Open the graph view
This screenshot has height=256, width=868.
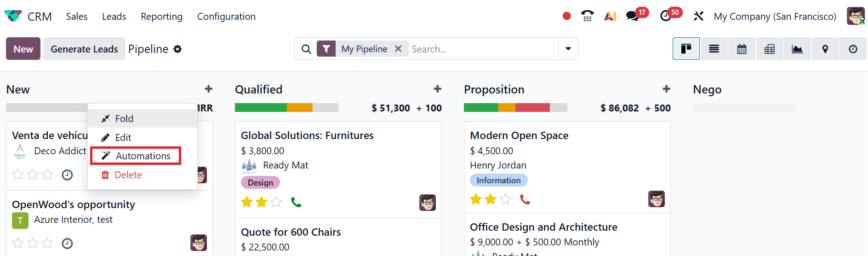pos(797,49)
